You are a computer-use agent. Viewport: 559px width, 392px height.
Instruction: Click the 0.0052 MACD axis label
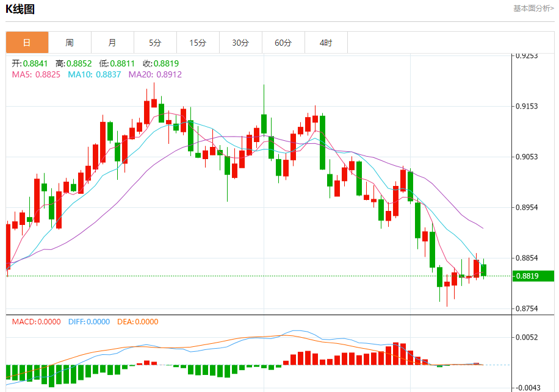pyautogui.click(x=527, y=337)
